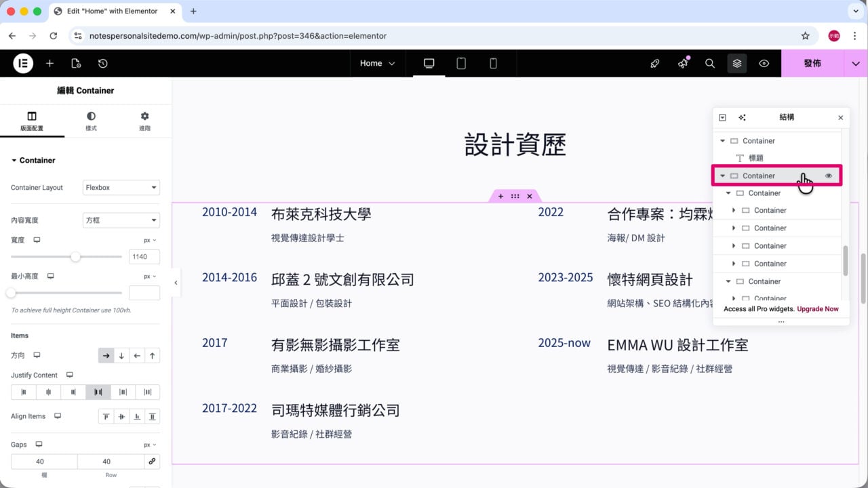The height and width of the screenshot is (488, 868).
Task: Click the preview changes eye icon
Action: 764,63
